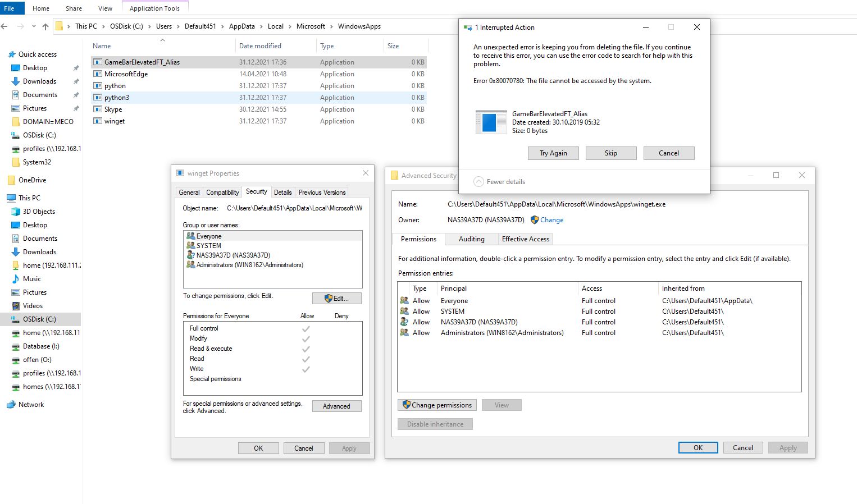Click Skip in Interrupted Action dialog
Image resolution: width=857 pixels, height=504 pixels.
click(x=611, y=153)
